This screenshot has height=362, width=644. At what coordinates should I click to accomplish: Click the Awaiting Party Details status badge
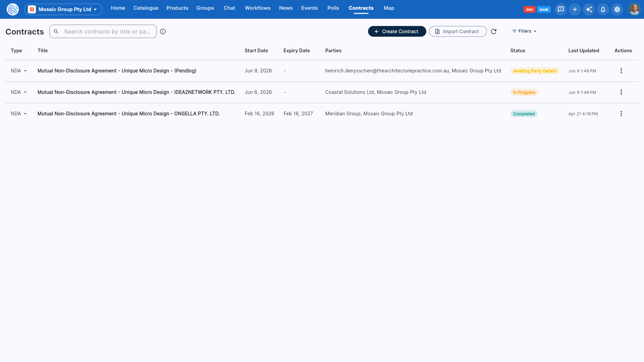[534, 71]
